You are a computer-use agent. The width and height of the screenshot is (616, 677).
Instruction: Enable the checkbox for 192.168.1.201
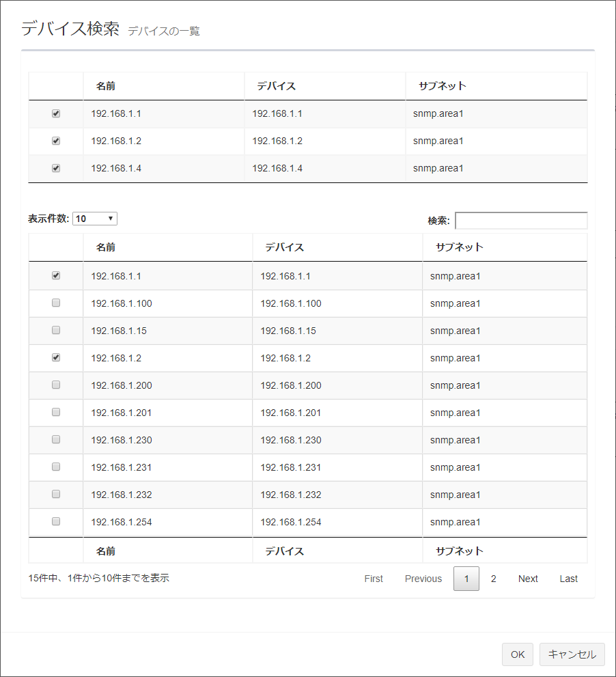(56, 412)
